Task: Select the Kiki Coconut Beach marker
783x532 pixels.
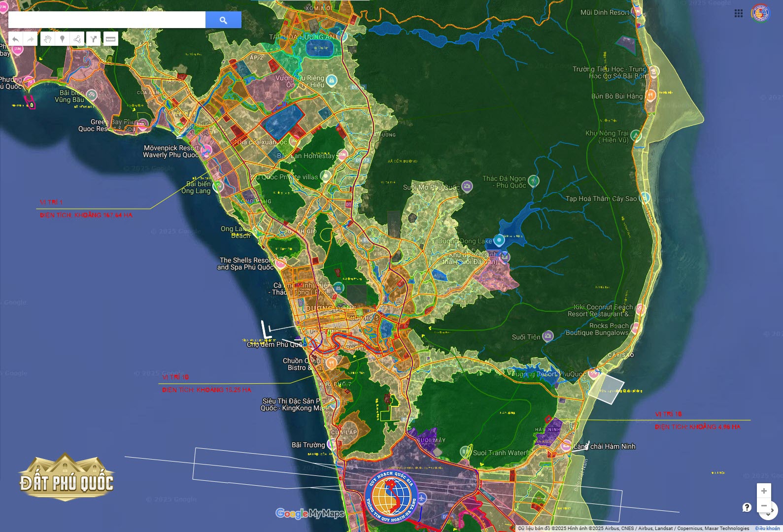Action: click(640, 309)
